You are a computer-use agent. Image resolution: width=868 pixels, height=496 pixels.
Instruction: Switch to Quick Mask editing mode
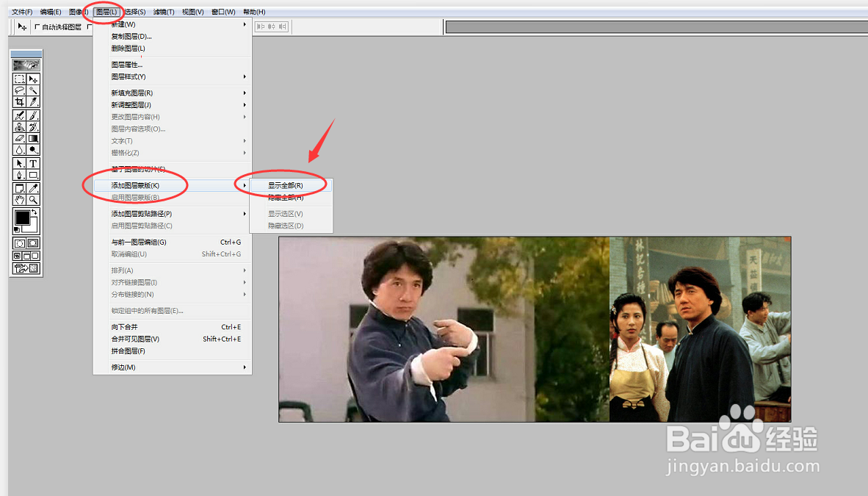[33, 243]
